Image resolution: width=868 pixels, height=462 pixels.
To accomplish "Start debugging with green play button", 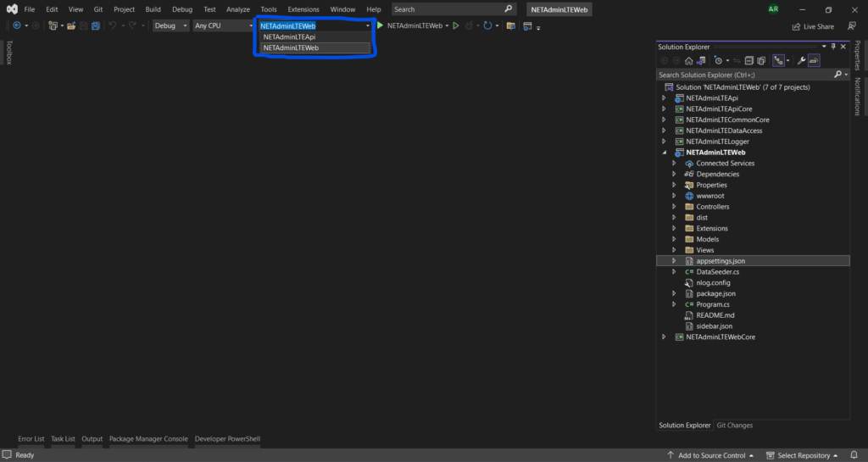I will pos(381,25).
